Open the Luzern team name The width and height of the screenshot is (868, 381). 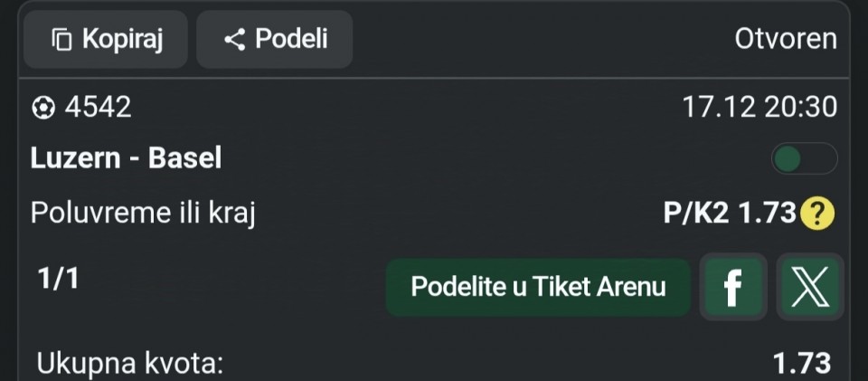click(x=75, y=159)
